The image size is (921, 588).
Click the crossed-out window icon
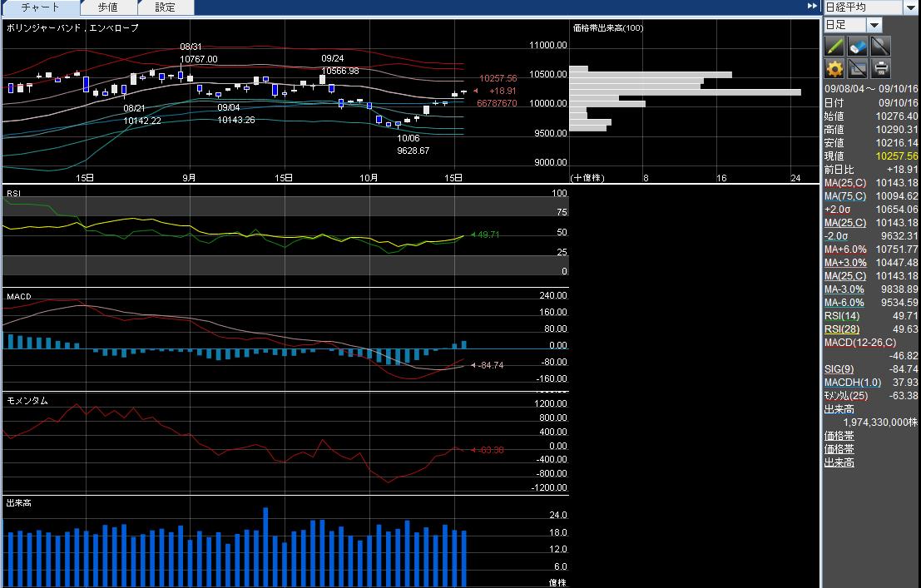pos(858,68)
